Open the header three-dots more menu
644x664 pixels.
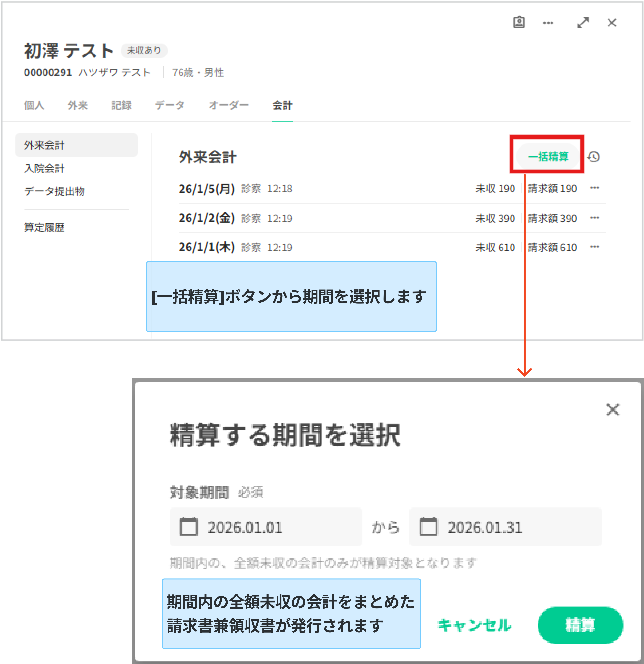(x=548, y=23)
